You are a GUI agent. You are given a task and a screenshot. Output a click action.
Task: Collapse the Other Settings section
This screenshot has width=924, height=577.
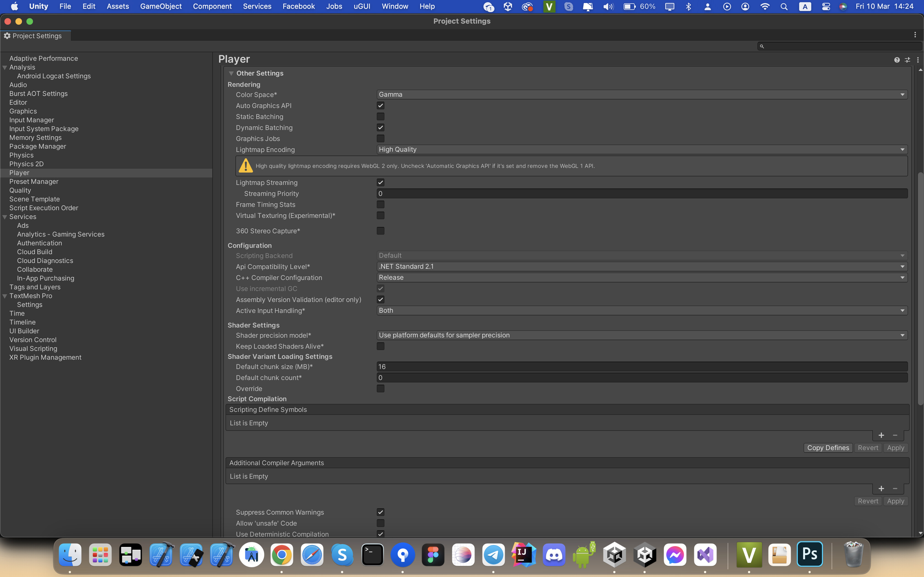(231, 73)
